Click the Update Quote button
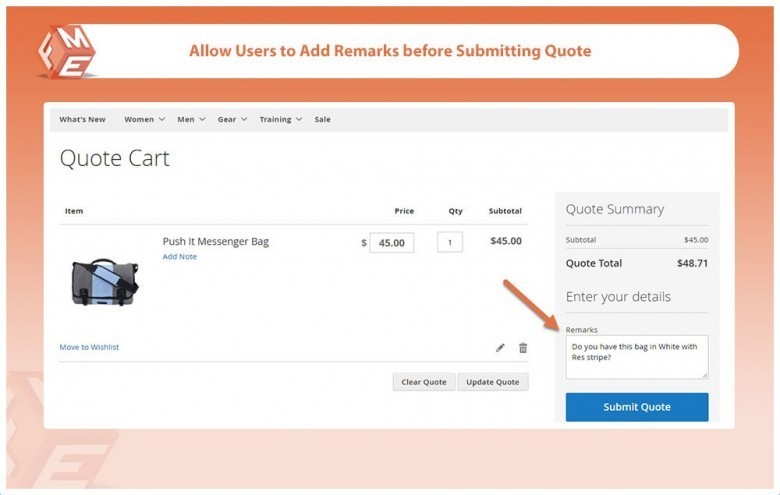 point(492,382)
